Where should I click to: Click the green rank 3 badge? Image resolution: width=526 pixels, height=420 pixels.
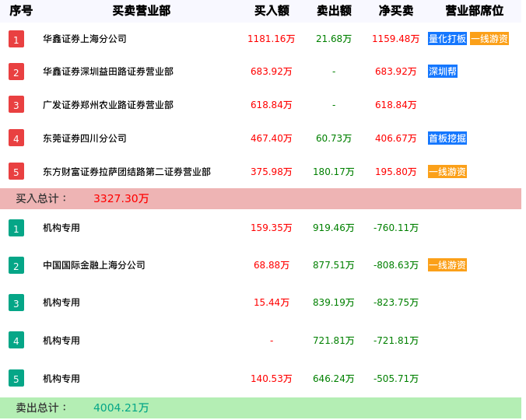tap(16, 303)
